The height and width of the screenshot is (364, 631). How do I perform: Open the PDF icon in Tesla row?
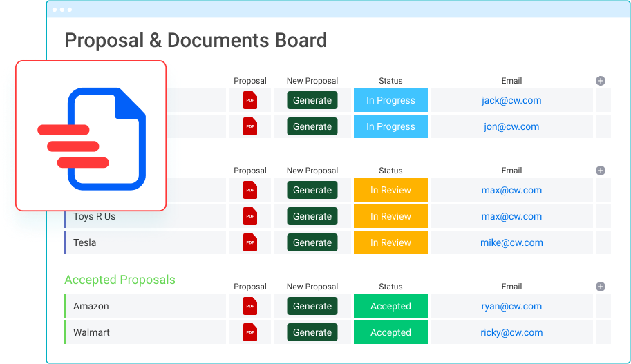[250, 242]
